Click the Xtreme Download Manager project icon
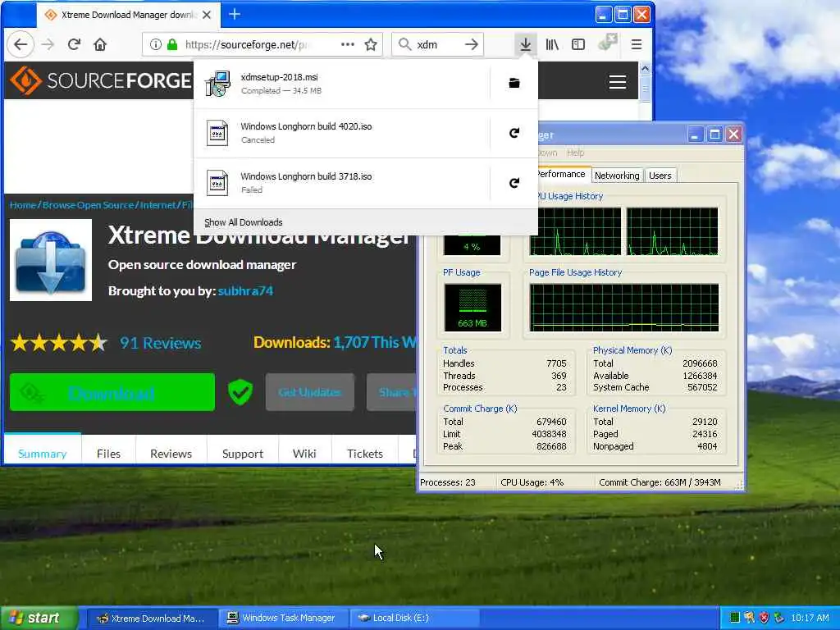 [x=51, y=260]
